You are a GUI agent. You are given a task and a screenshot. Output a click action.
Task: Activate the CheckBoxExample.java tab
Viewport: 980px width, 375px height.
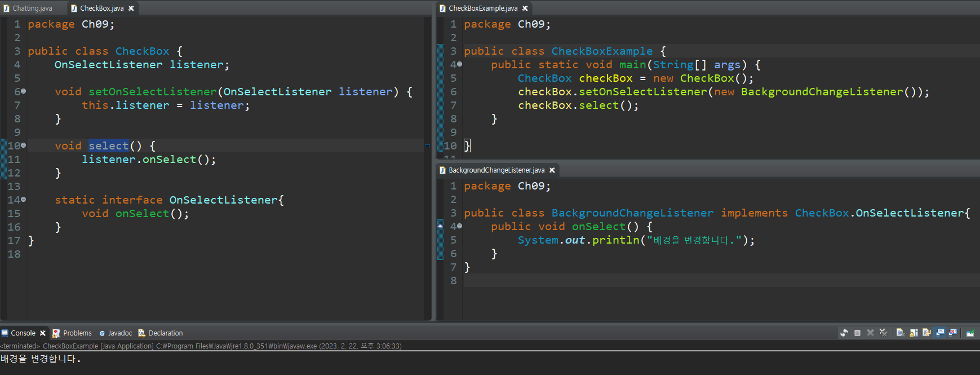[x=483, y=8]
